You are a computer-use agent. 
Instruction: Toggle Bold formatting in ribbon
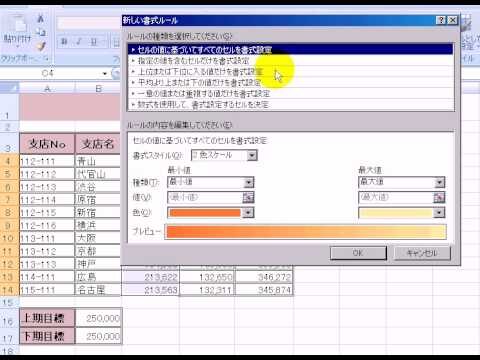tap(64, 42)
